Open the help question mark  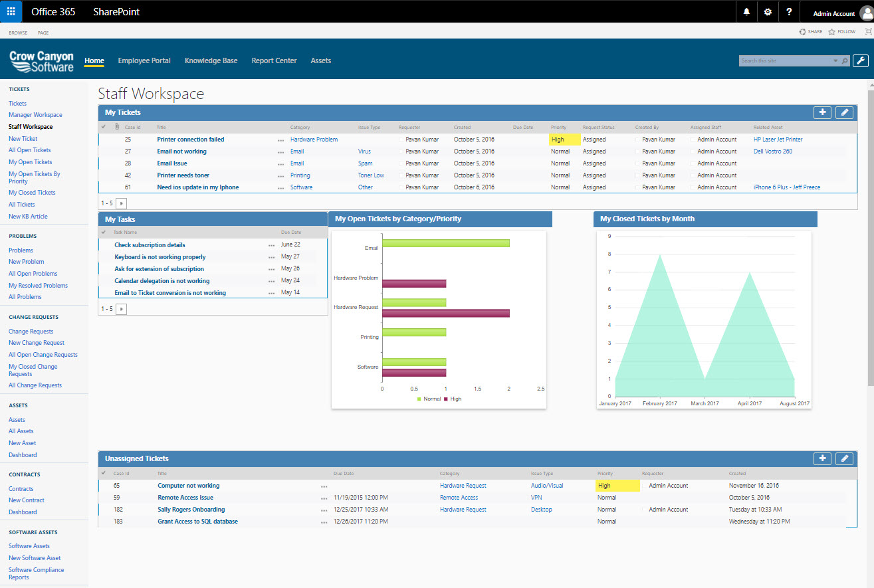point(789,12)
